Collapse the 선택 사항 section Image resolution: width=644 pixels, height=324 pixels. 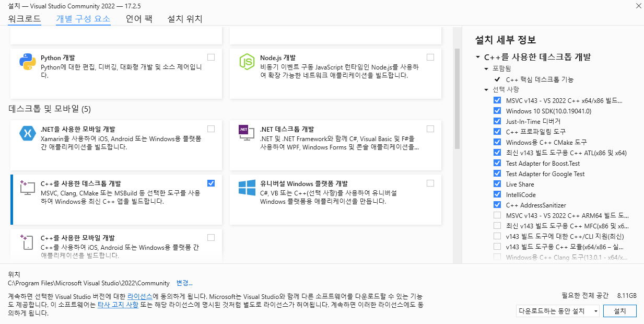point(486,89)
